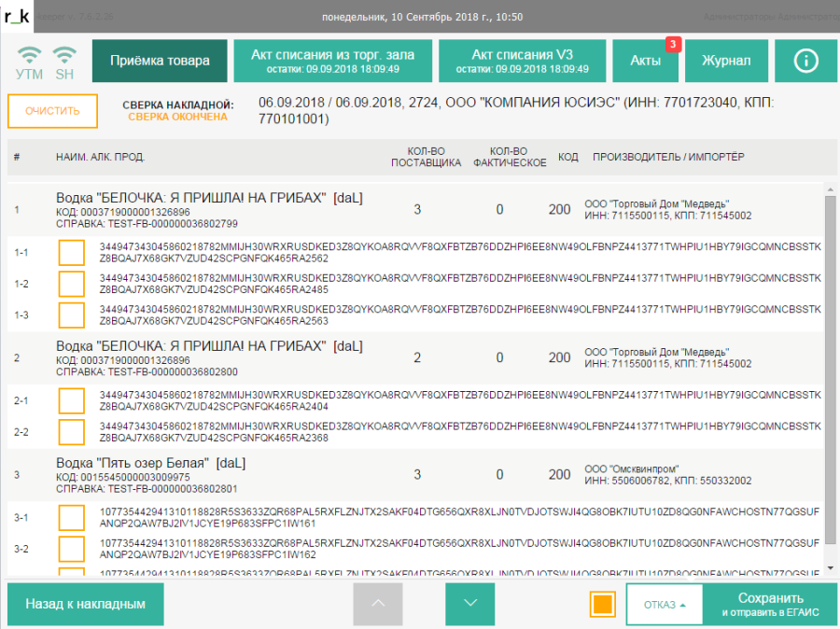Click the orange select-all square icon

(x=603, y=604)
